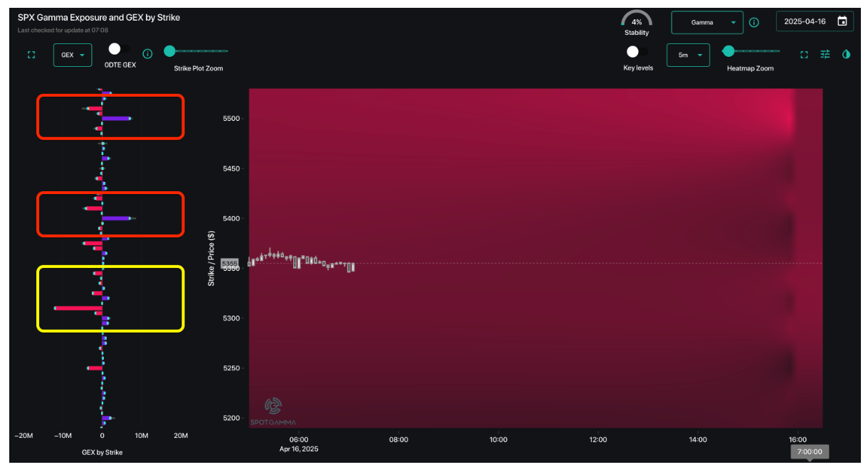Open the calendar date picker icon

[842, 21]
